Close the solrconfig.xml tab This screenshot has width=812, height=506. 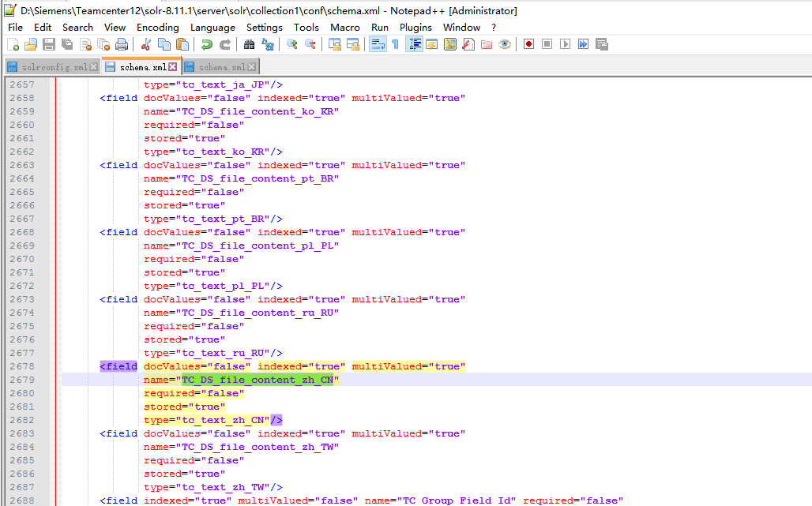coord(94,67)
